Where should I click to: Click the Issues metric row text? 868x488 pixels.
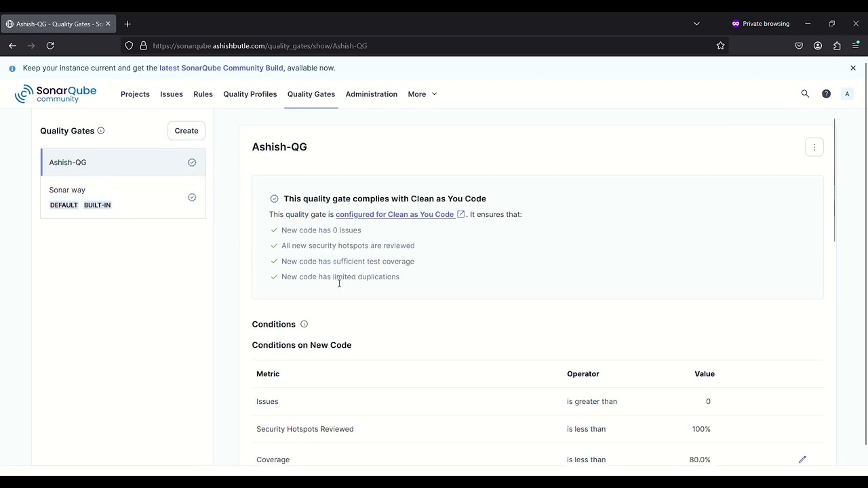[267, 401]
